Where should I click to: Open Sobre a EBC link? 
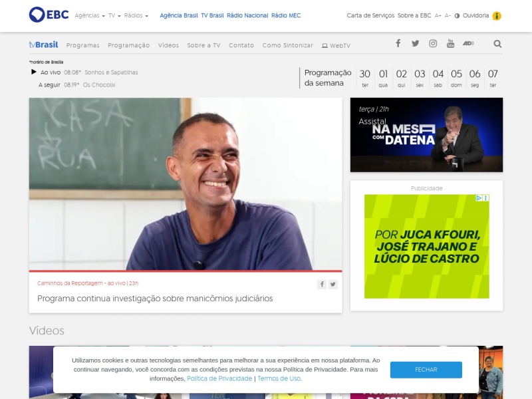[x=414, y=15]
